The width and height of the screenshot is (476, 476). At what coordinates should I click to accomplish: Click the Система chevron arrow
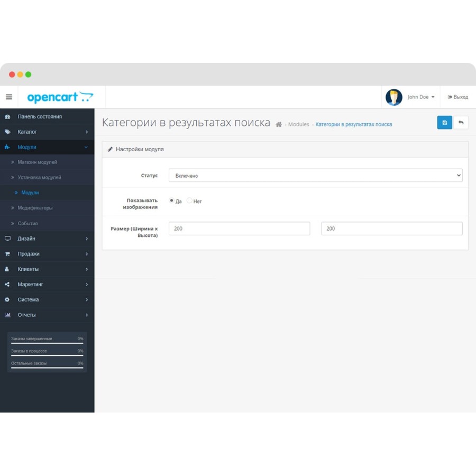[87, 300]
